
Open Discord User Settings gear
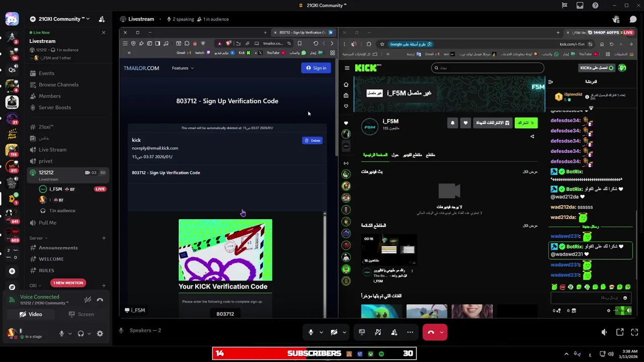click(100, 333)
